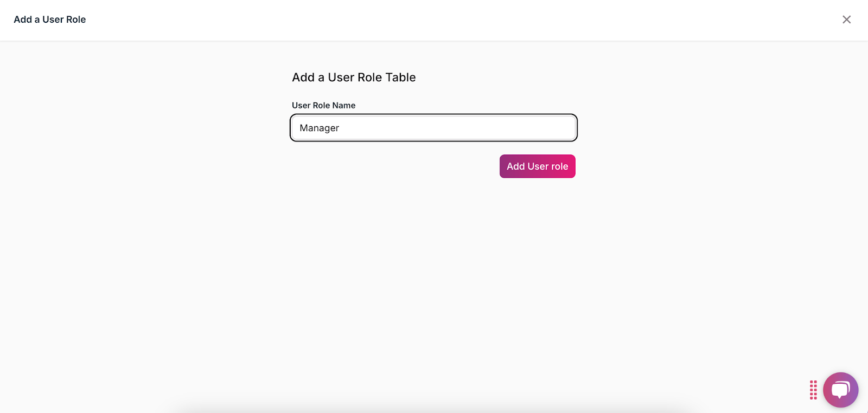Select the vertical dots grip near chat button
This screenshot has height=413, width=868.
coord(813,390)
